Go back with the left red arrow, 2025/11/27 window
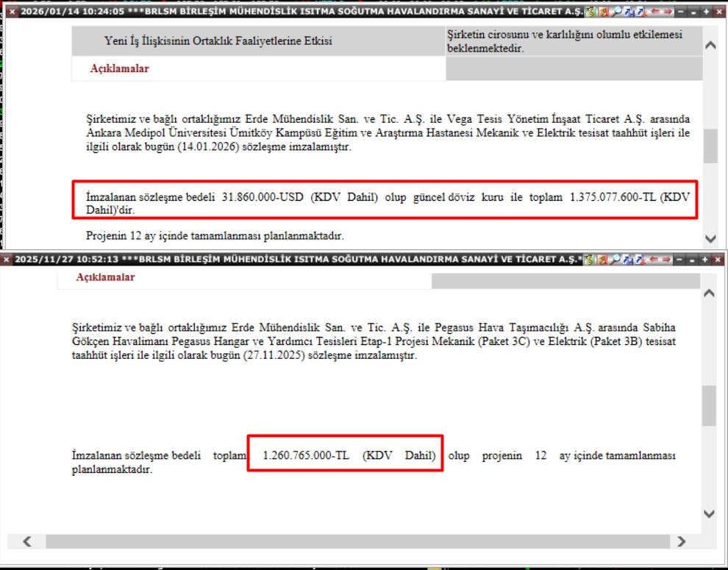 [654, 259]
